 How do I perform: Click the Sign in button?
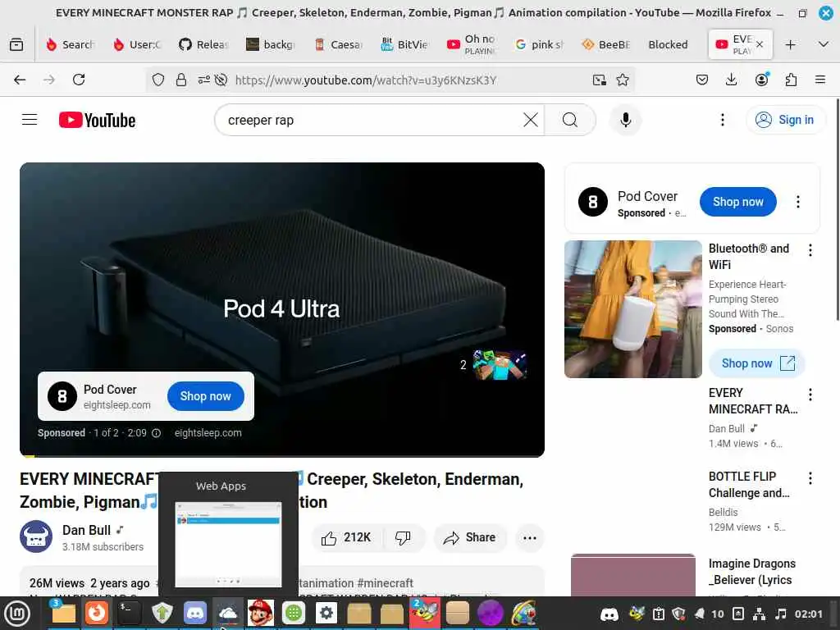pos(785,120)
